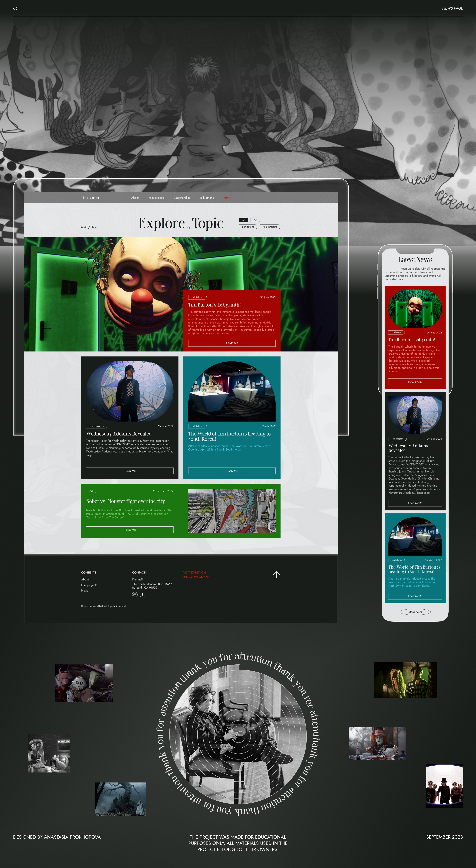Open the Merchandise nav item
This screenshot has width=476, height=868.
click(x=182, y=198)
